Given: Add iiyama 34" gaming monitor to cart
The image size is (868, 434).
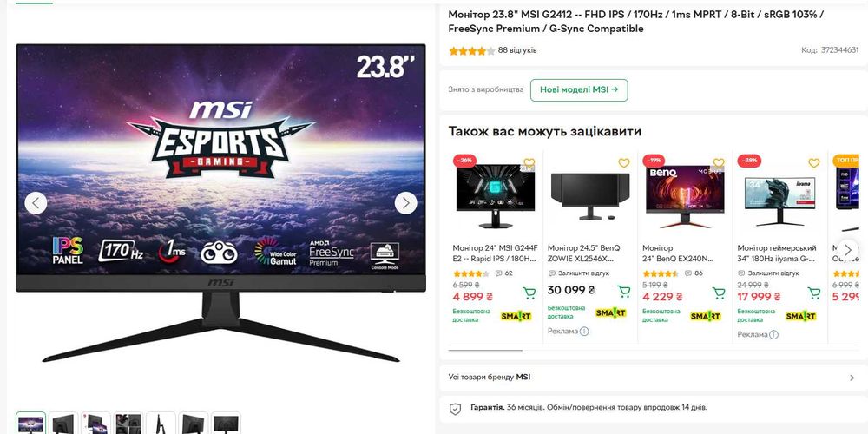Looking at the screenshot, I should pos(814,293).
